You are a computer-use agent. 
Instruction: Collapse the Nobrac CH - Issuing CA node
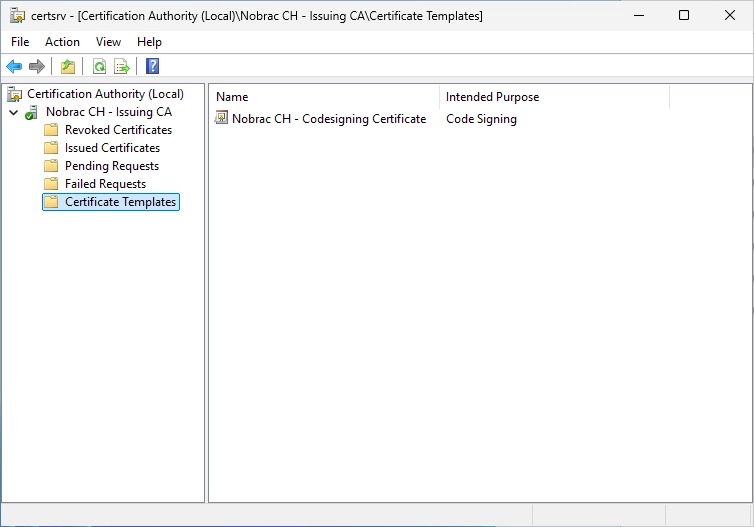click(x=14, y=113)
